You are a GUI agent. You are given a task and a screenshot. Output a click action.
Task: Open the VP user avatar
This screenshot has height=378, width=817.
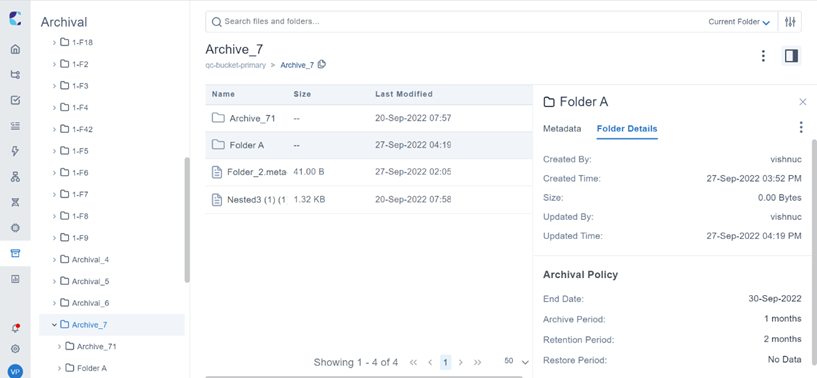15,372
